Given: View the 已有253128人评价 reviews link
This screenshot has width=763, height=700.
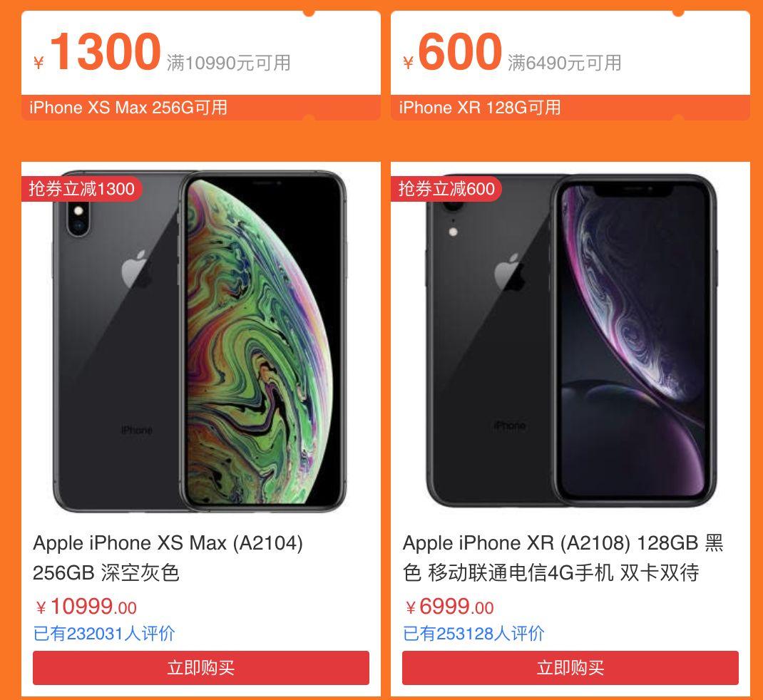Looking at the screenshot, I should [x=473, y=634].
